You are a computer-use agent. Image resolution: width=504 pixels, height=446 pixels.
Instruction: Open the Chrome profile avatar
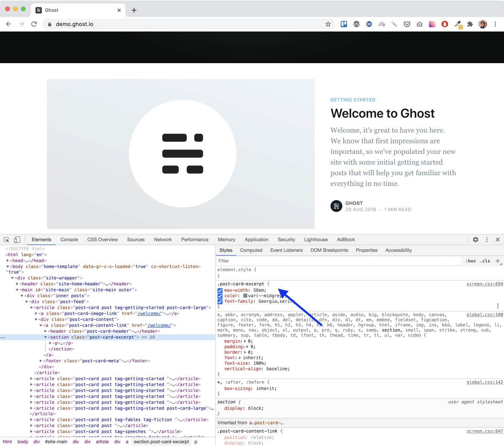tap(482, 24)
